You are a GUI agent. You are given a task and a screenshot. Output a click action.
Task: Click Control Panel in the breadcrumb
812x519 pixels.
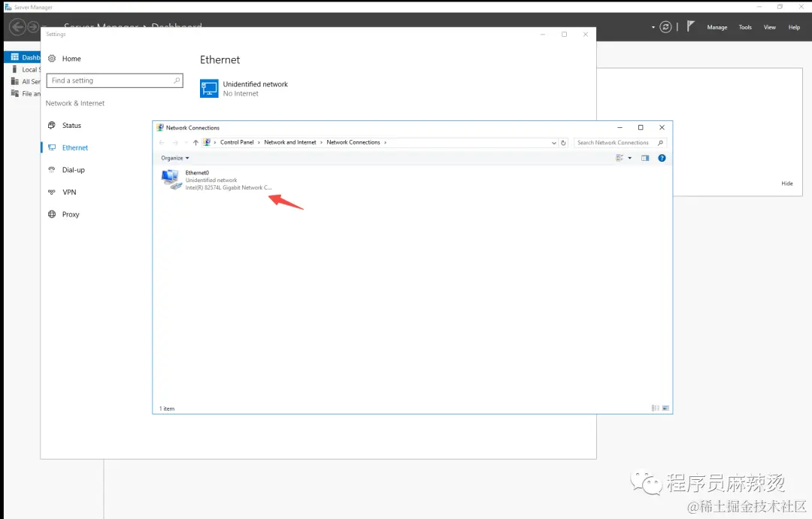237,142
